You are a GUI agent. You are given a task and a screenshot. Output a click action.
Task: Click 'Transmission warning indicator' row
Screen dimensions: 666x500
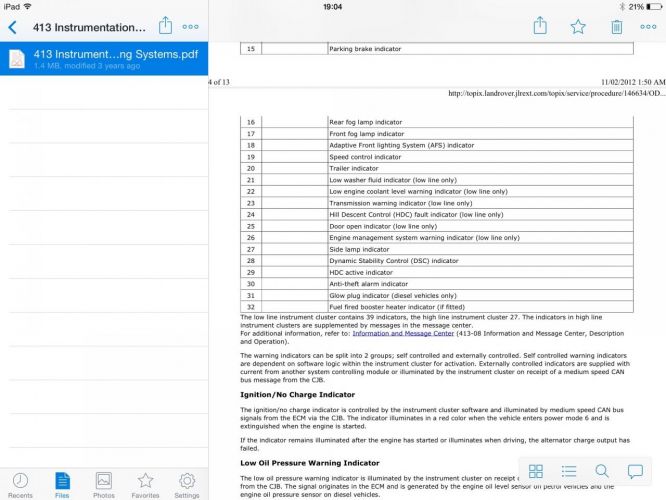tap(437, 203)
